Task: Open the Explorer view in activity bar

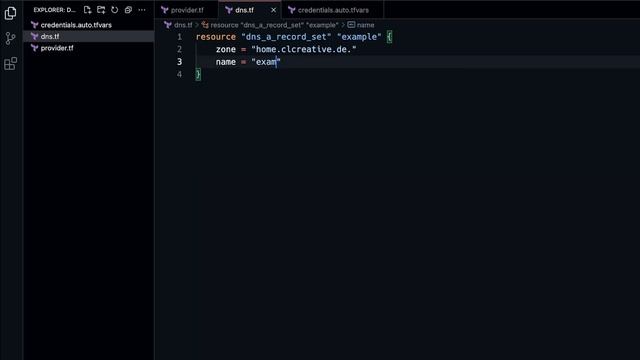Action: point(10,13)
